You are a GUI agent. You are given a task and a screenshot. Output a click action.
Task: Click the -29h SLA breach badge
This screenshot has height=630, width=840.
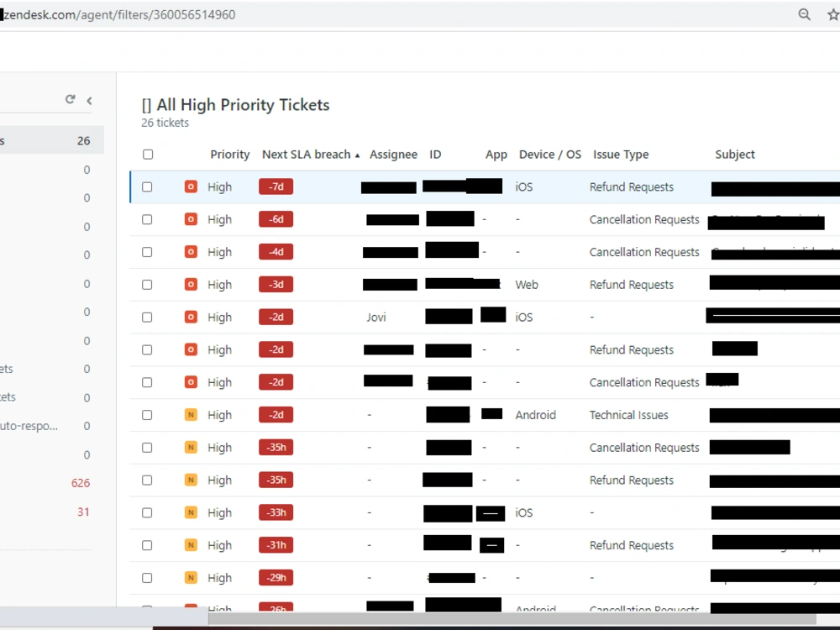click(x=276, y=578)
